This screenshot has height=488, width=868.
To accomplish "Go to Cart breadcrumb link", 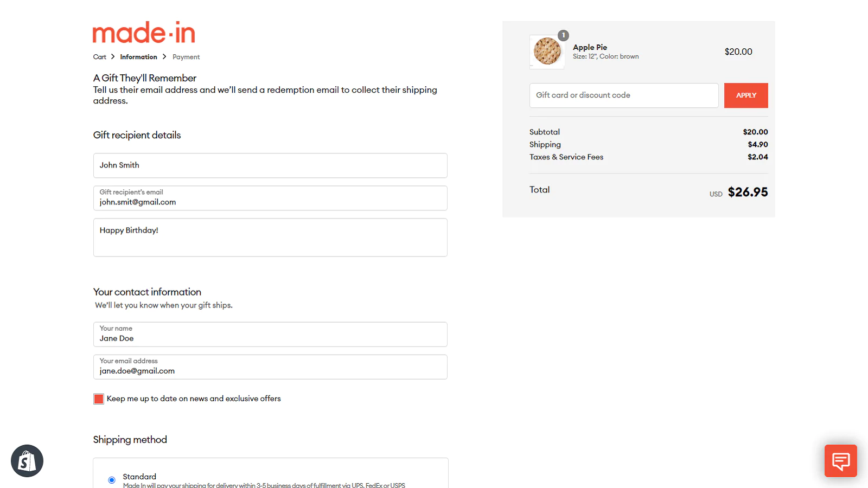I will point(100,57).
